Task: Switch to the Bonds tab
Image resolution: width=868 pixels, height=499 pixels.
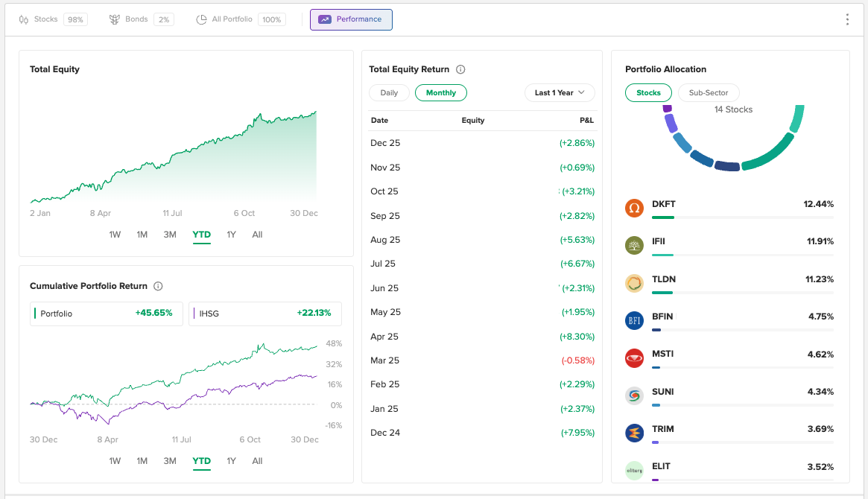Action: (142, 19)
